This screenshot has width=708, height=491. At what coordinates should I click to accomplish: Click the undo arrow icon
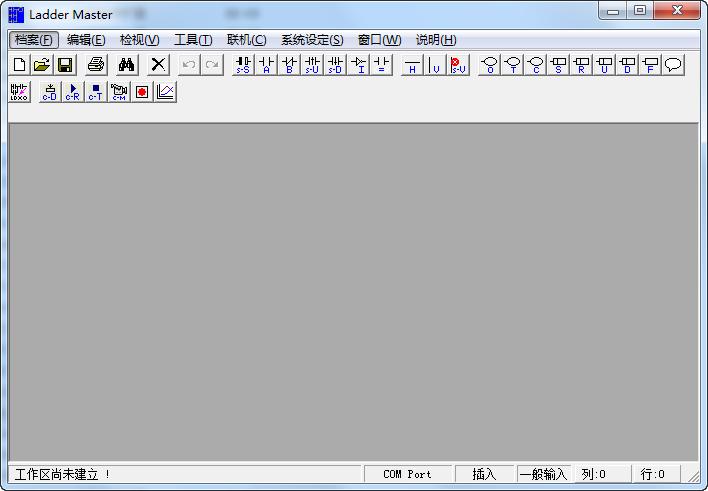189,65
